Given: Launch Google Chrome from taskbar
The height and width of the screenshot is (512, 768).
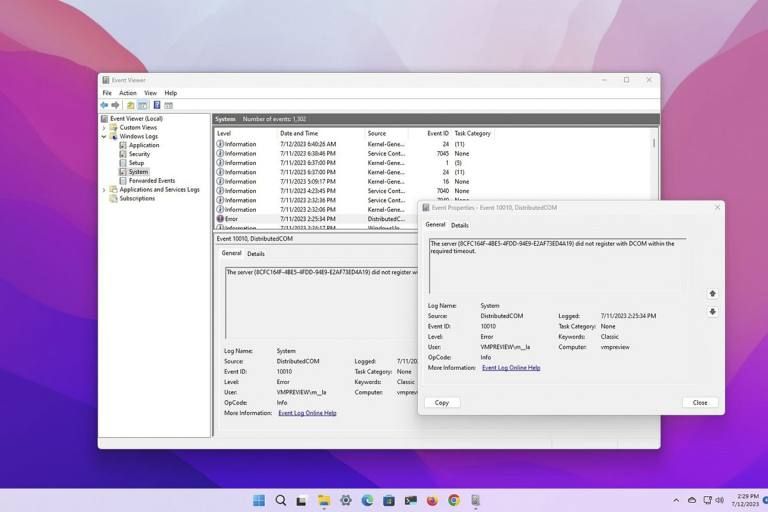Looking at the screenshot, I should 454,500.
